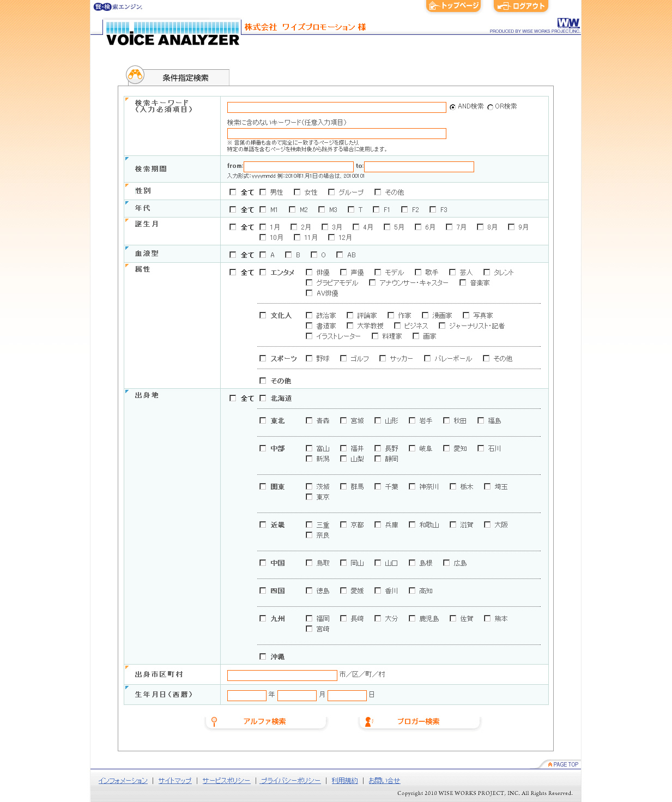Check the 関東 region checkbox
Image resolution: width=672 pixels, height=802 pixels.
[263, 486]
